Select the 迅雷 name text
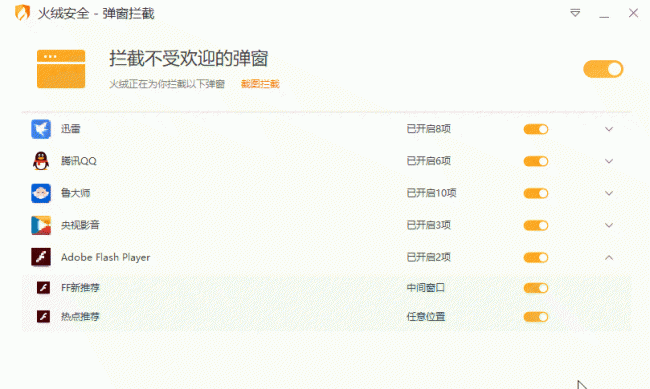650x389 pixels. click(x=70, y=129)
